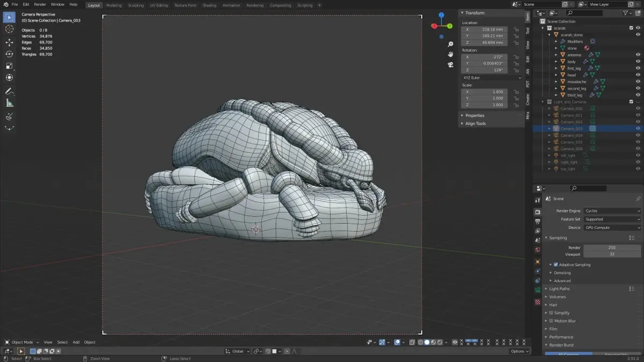This screenshot has height=362, width=644.
Task: Toggle the camera view icon
Action: (x=451, y=64)
